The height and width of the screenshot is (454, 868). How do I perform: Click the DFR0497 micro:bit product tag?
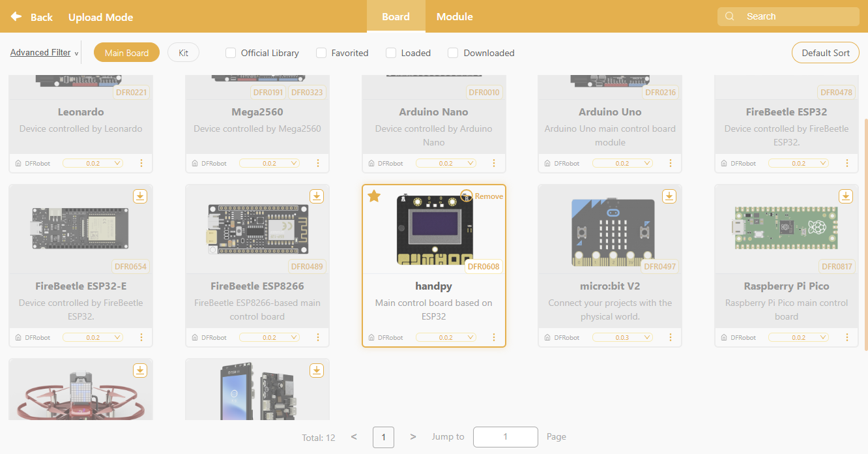(660, 266)
